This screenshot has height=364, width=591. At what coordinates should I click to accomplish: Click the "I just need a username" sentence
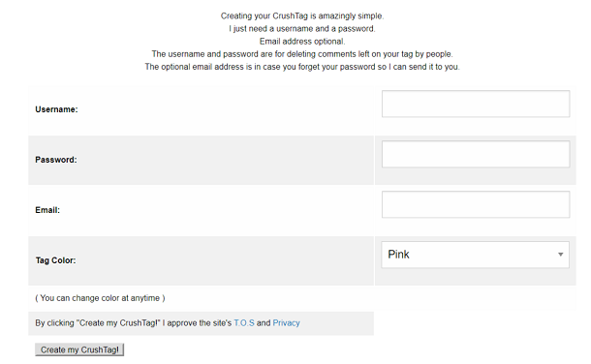[x=302, y=29]
